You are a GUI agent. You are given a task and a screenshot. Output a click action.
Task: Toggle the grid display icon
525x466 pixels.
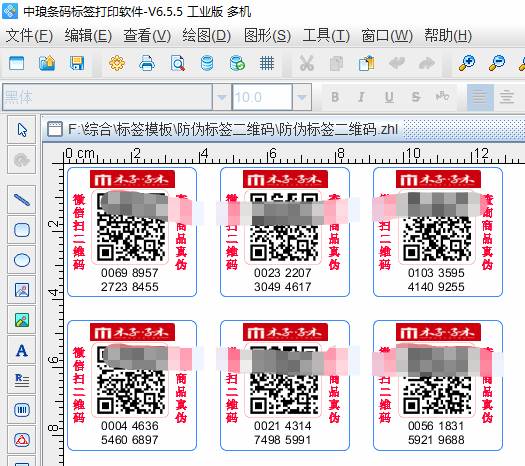267,63
